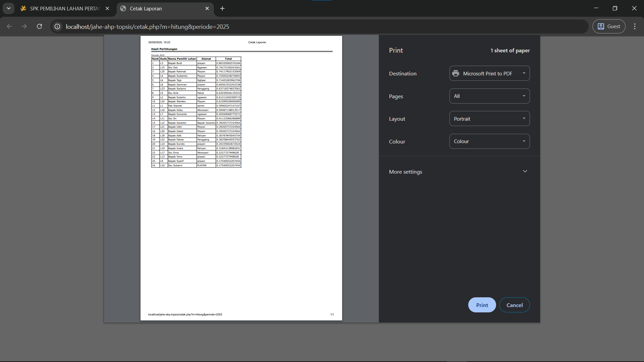Click the Alamat column header in preview
Image resolution: width=644 pixels, height=362 pixels.
click(206, 59)
